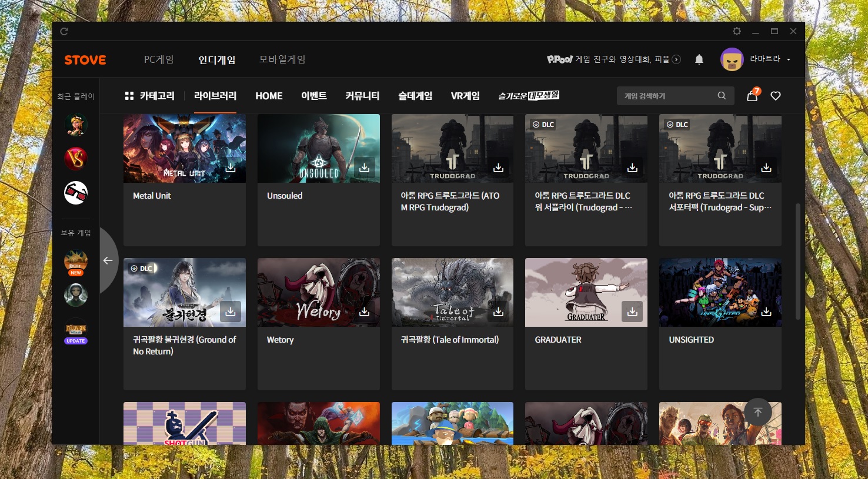Click the 카테고리 grid icon

tap(129, 96)
